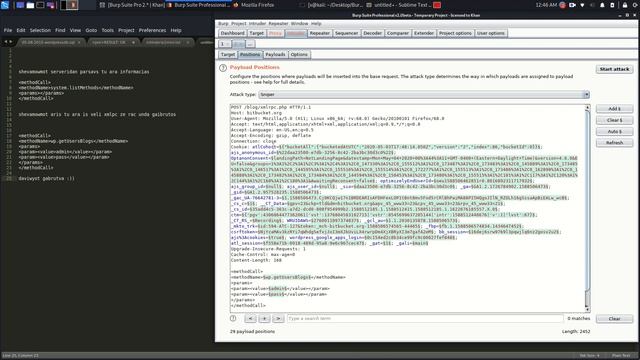Click Sublime tab navigation arrows
Image resolution: width=640 pixels, height=360 pixels.
tap(8, 42)
